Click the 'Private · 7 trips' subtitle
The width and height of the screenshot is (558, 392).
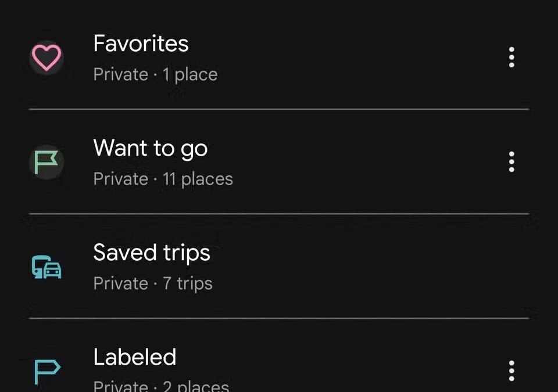click(x=152, y=283)
